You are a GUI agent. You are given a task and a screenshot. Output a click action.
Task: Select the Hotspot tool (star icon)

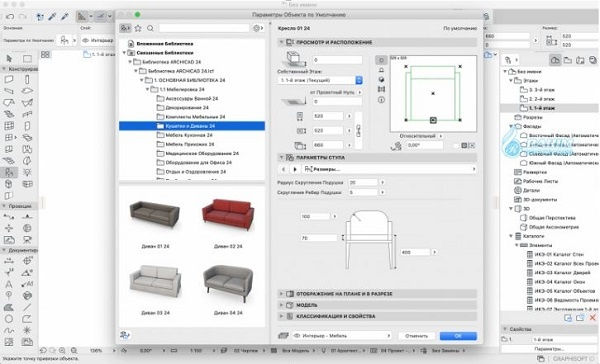27,330
